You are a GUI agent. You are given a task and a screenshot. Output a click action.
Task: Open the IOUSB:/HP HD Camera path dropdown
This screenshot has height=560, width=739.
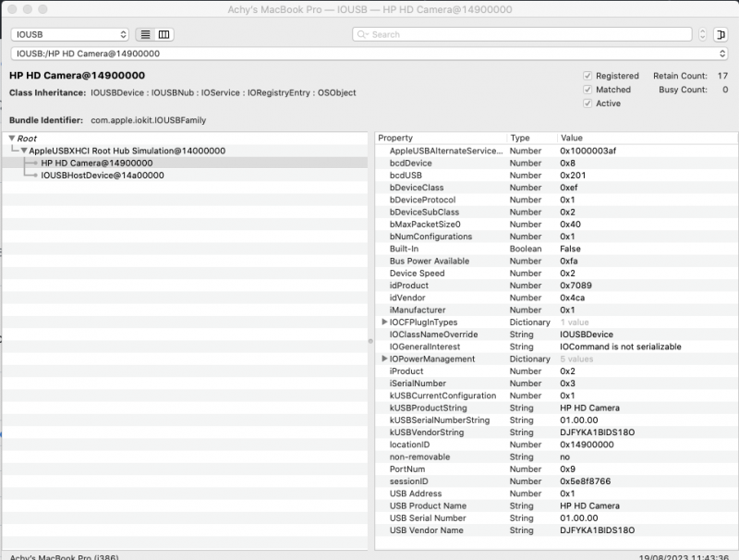click(x=369, y=54)
